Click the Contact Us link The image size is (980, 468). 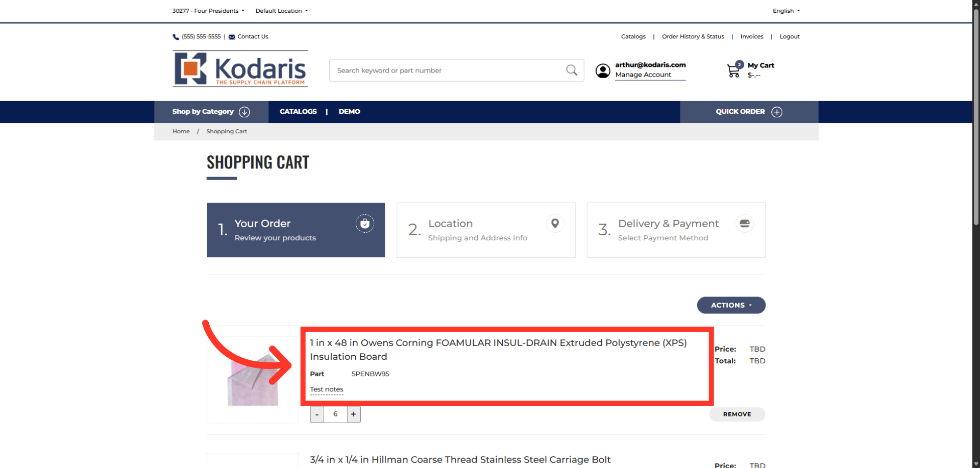pyautogui.click(x=253, y=37)
